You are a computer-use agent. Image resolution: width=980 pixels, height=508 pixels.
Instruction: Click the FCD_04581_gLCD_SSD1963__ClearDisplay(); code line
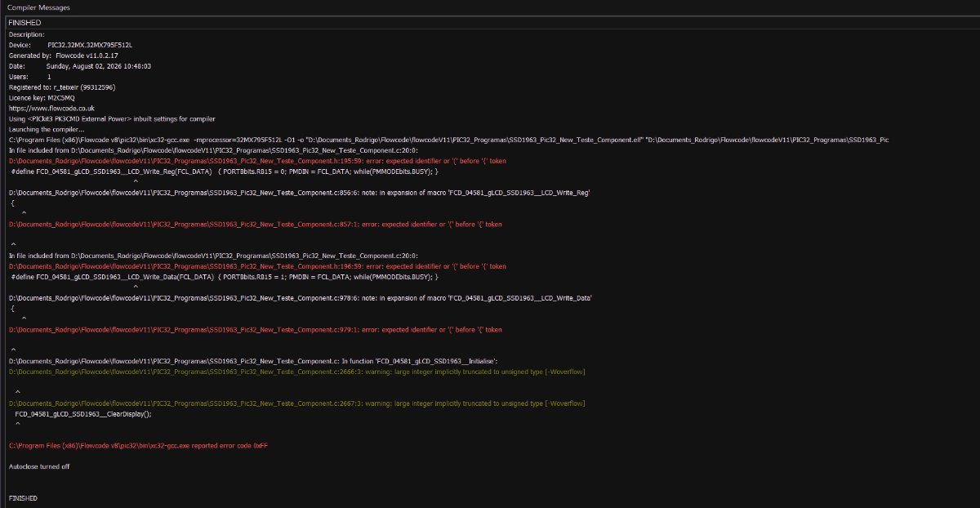[x=83, y=414]
